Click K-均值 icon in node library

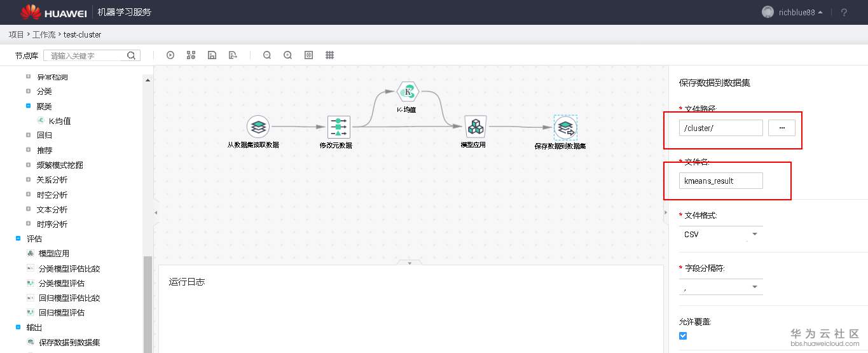[x=41, y=121]
